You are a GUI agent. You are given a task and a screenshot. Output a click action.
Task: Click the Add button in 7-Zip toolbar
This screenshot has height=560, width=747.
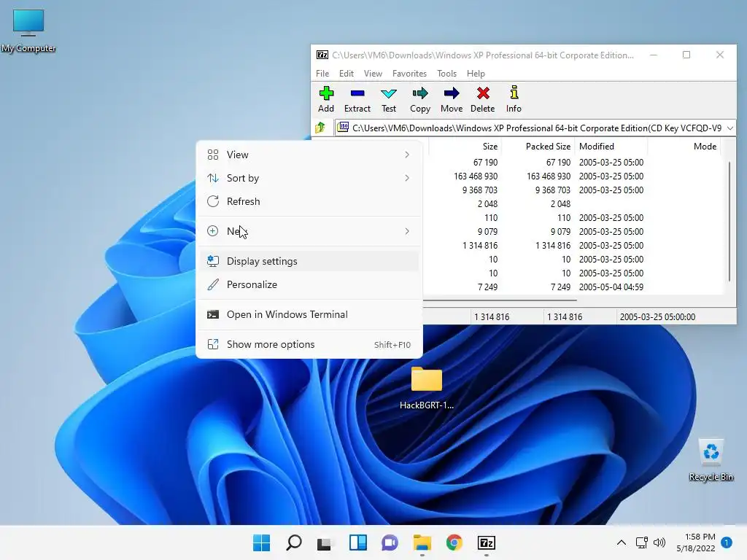pyautogui.click(x=326, y=99)
